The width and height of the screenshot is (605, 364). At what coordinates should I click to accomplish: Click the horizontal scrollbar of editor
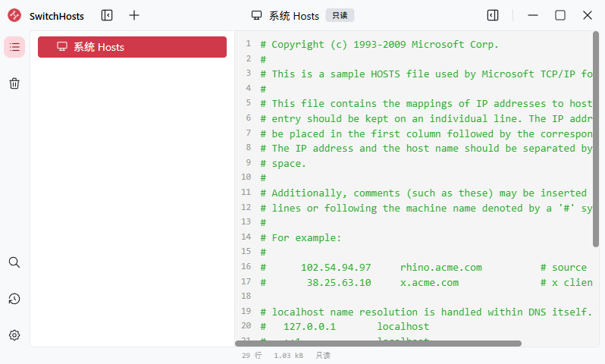(378, 344)
